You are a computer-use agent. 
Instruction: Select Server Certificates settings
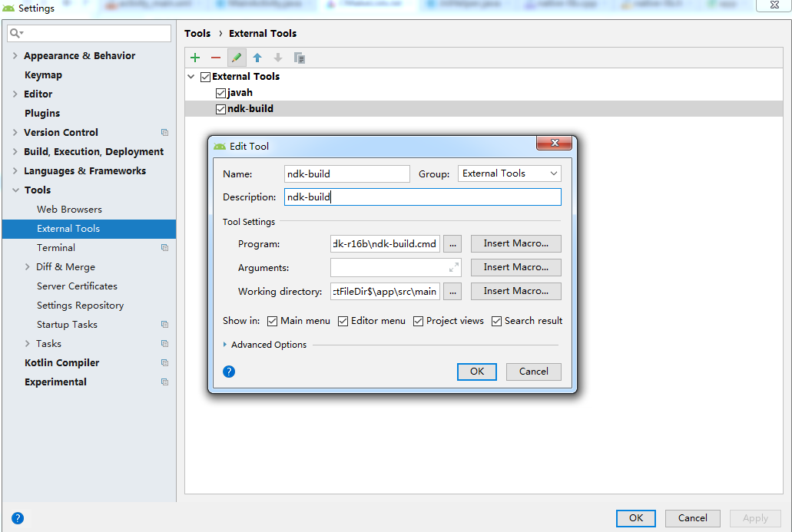pos(77,286)
